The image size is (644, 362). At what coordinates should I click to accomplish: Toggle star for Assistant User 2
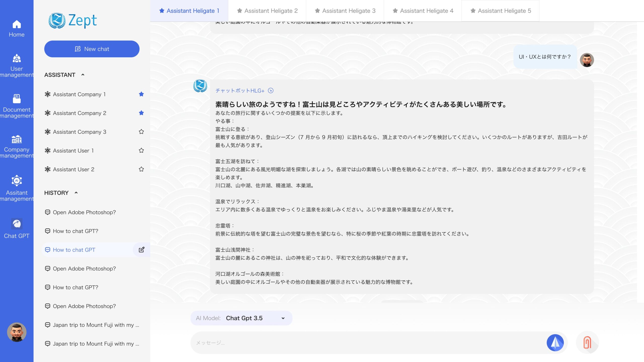point(141,169)
